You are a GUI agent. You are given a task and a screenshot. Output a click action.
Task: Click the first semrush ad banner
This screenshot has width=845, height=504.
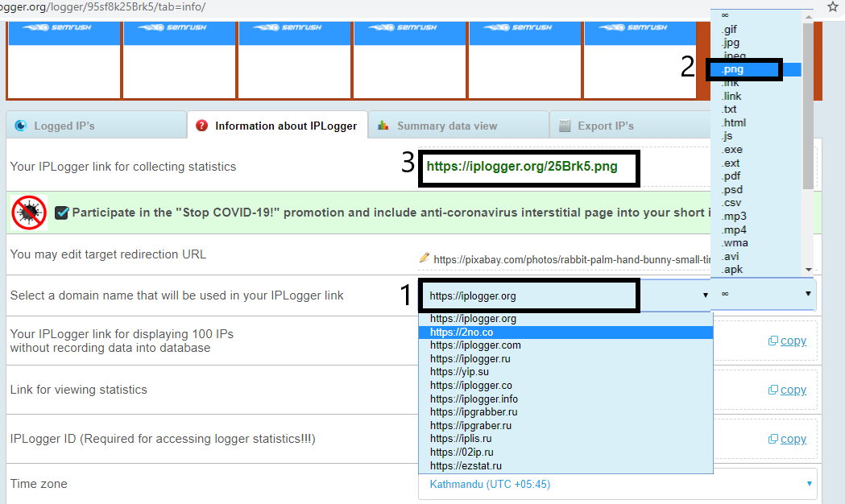pos(64,60)
